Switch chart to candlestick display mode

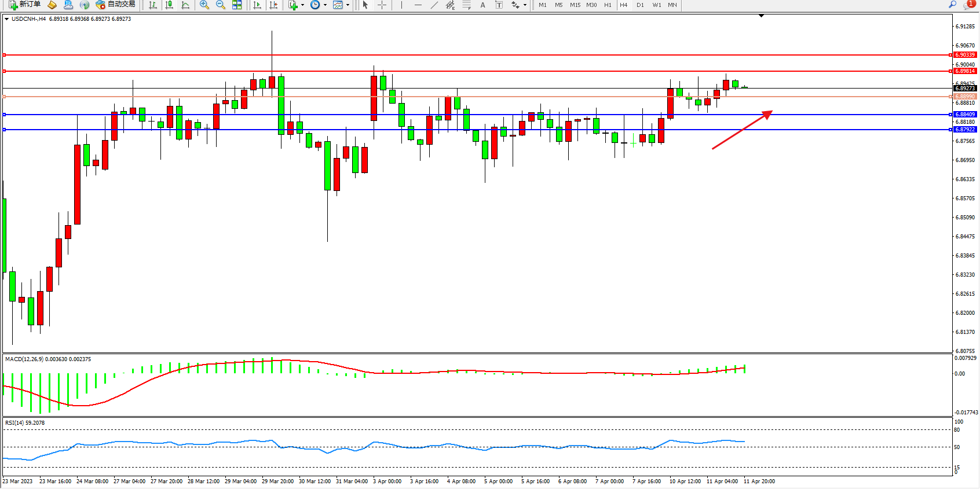click(x=169, y=5)
